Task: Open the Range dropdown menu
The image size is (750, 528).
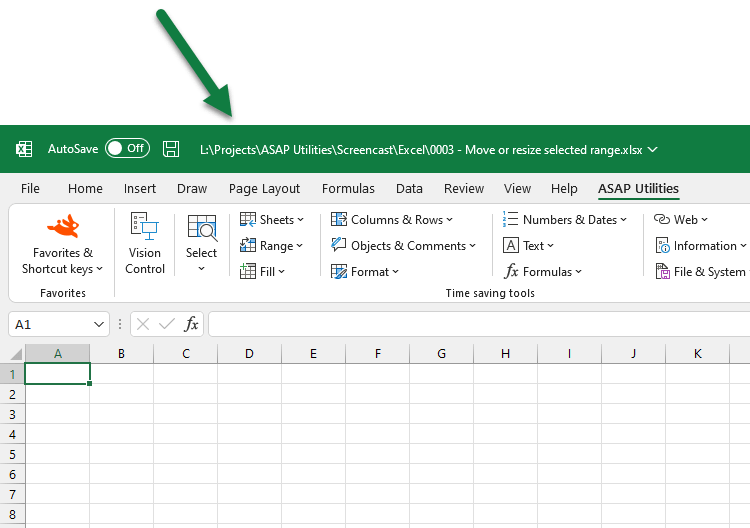Action: click(x=281, y=246)
